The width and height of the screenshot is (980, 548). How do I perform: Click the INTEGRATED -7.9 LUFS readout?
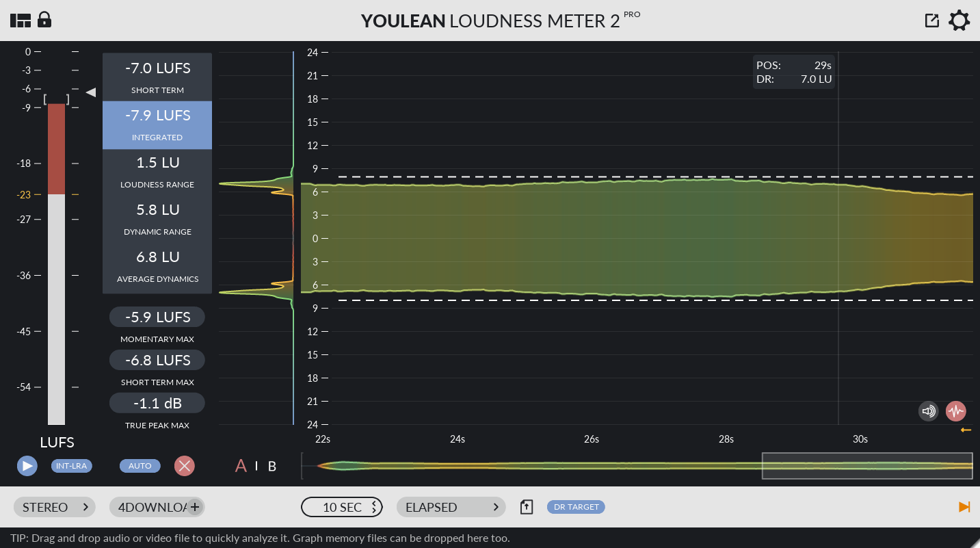157,125
